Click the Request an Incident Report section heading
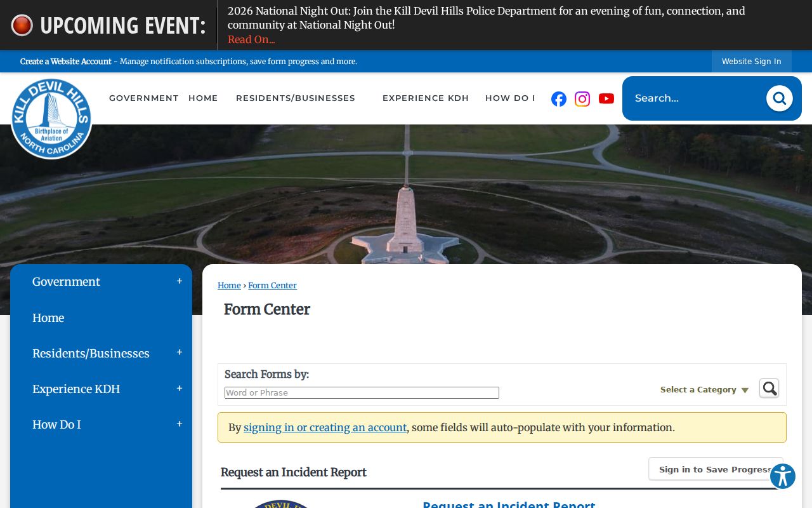812x508 pixels. [294, 472]
